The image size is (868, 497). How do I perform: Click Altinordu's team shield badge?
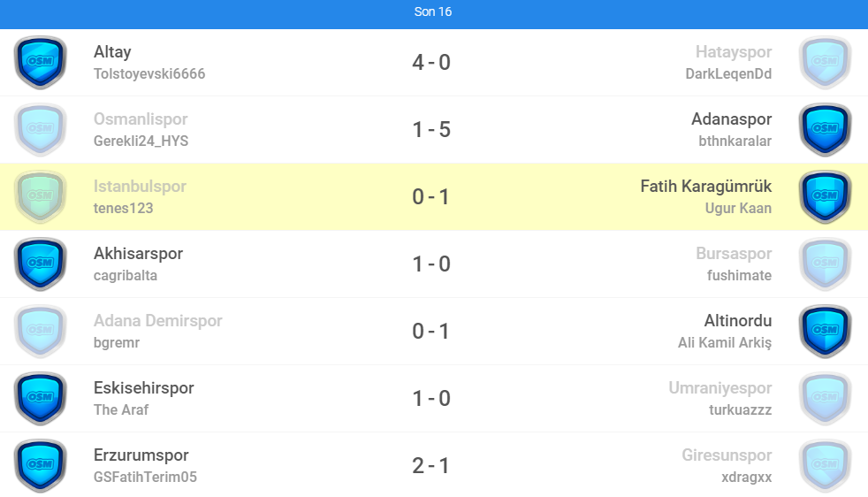tap(825, 331)
